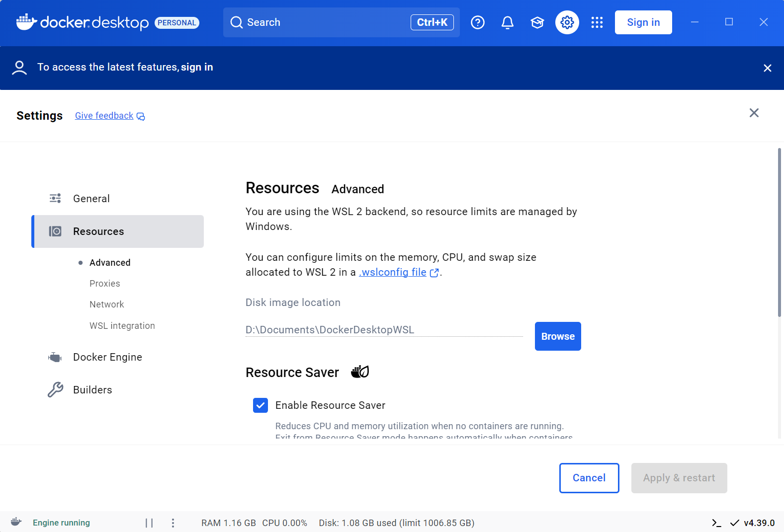Open the apps grid icon

click(597, 22)
